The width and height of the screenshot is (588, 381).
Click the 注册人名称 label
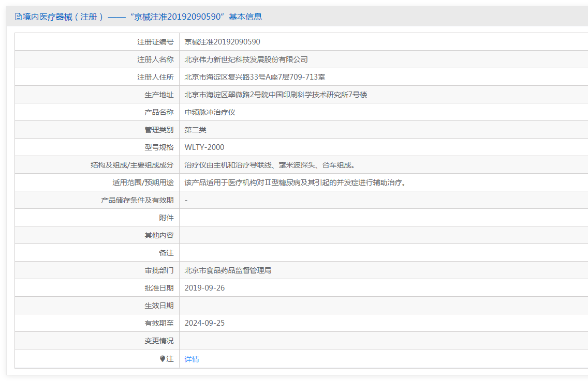tap(155, 59)
